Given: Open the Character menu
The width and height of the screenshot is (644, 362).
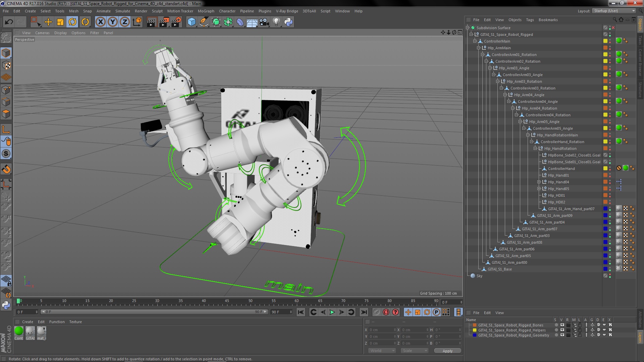Looking at the screenshot, I should 227,11.
